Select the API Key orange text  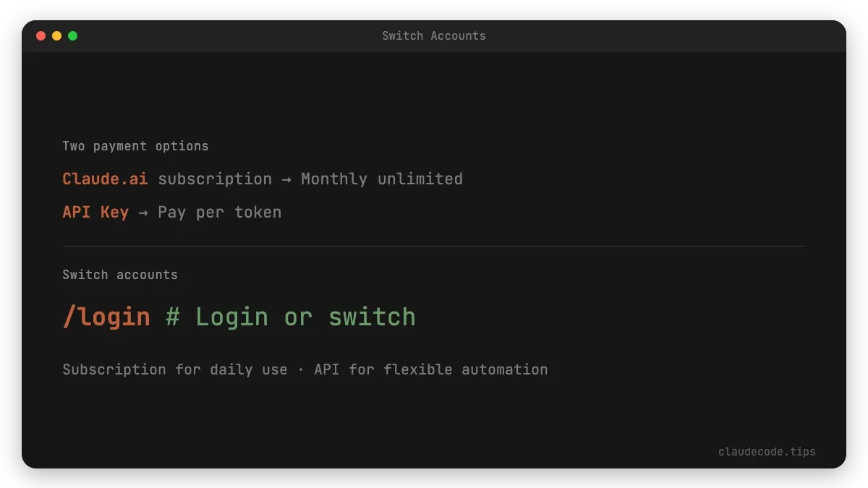(95, 212)
